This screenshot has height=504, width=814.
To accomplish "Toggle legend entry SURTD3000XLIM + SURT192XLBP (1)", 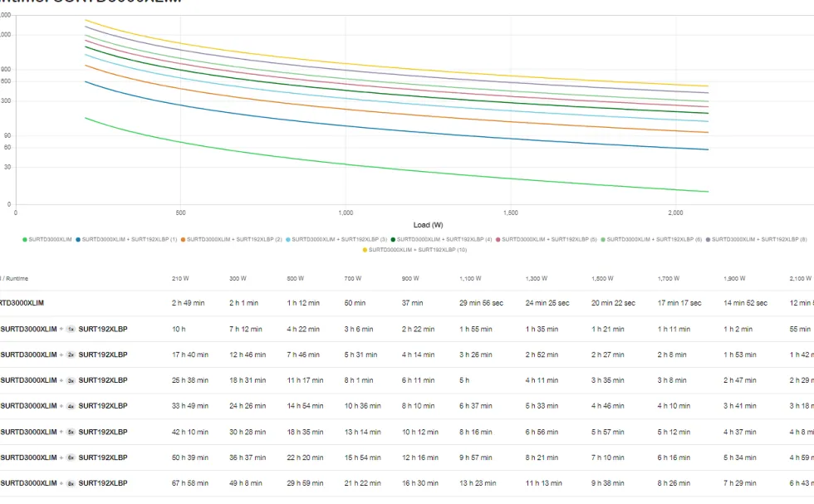I will [126, 239].
